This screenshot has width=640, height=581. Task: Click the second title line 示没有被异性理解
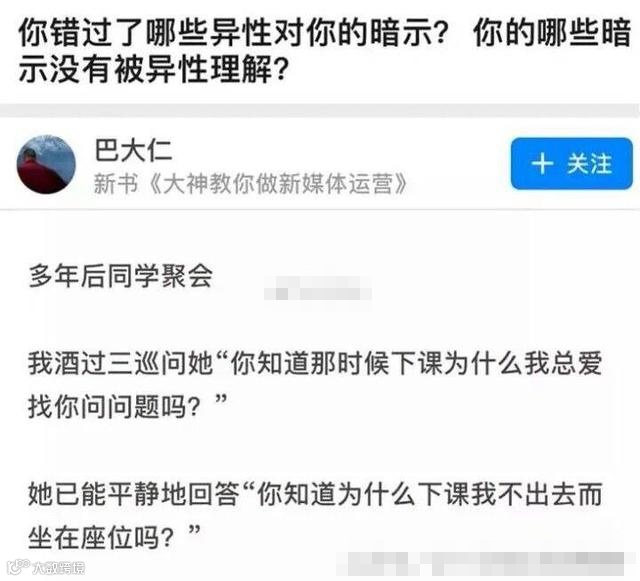[153, 69]
